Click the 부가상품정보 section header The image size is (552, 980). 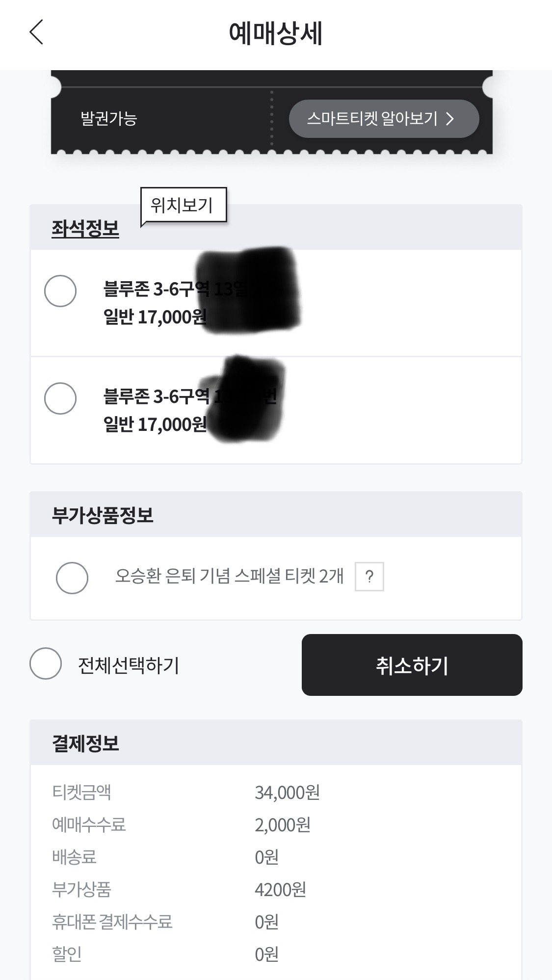[103, 515]
